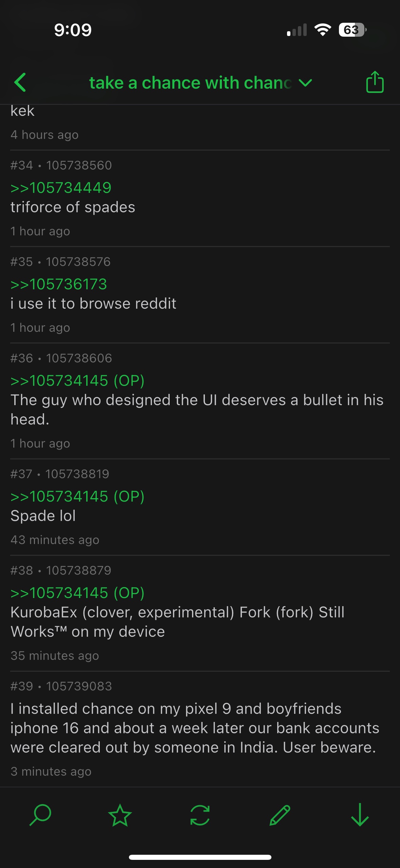Tap the 'triforce of spades' post
This screenshot has width=400, height=868.
click(x=73, y=207)
